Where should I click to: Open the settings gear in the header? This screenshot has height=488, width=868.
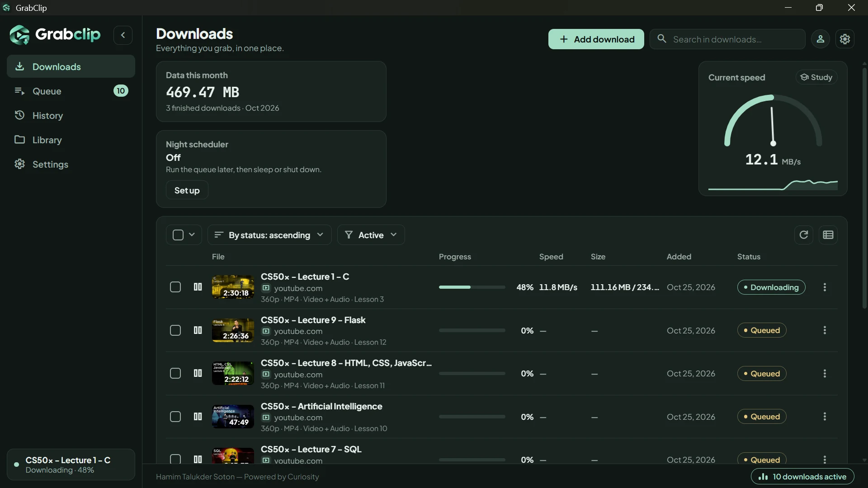(845, 39)
